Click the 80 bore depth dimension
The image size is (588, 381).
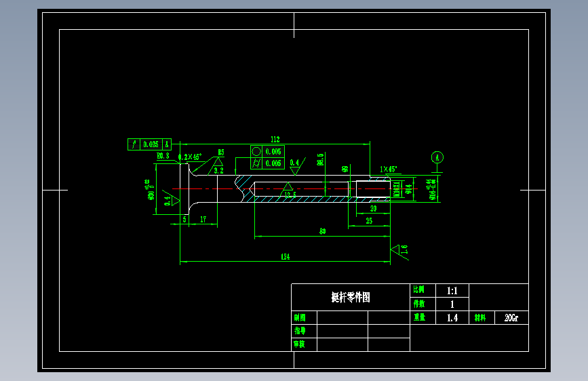pos(323,232)
